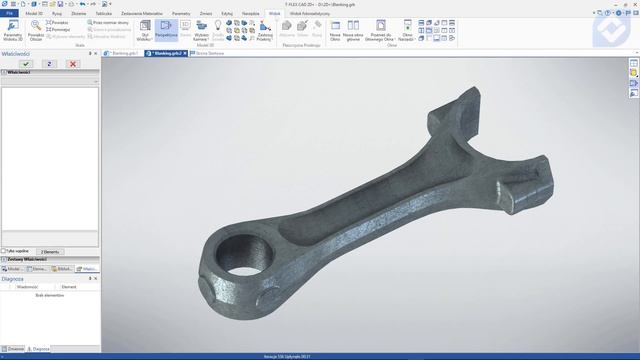Open the Narzędzia ribbon tab
The width and height of the screenshot is (640, 360).
(251, 13)
